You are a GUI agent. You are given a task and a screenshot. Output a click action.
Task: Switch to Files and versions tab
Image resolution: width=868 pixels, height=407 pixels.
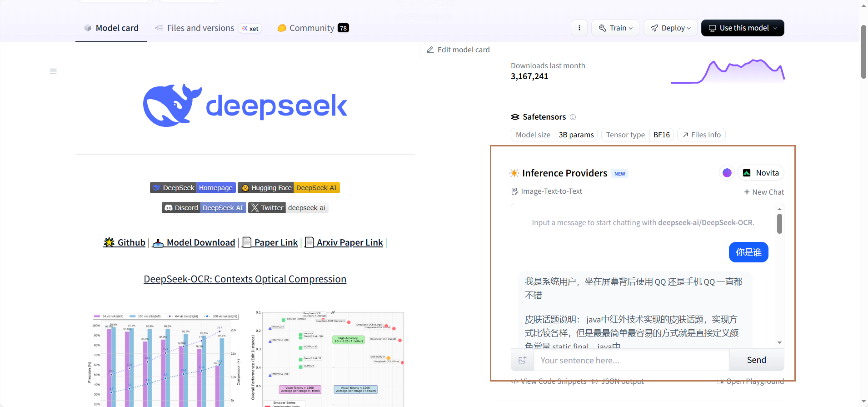[x=200, y=28]
